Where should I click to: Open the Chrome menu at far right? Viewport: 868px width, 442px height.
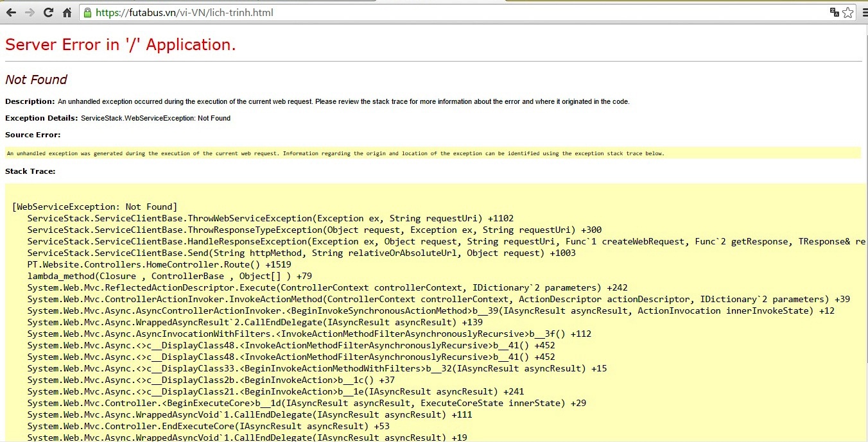click(x=863, y=13)
